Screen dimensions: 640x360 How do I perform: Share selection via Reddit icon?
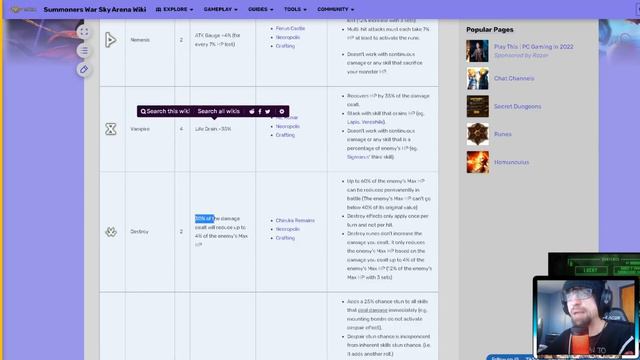(252, 111)
